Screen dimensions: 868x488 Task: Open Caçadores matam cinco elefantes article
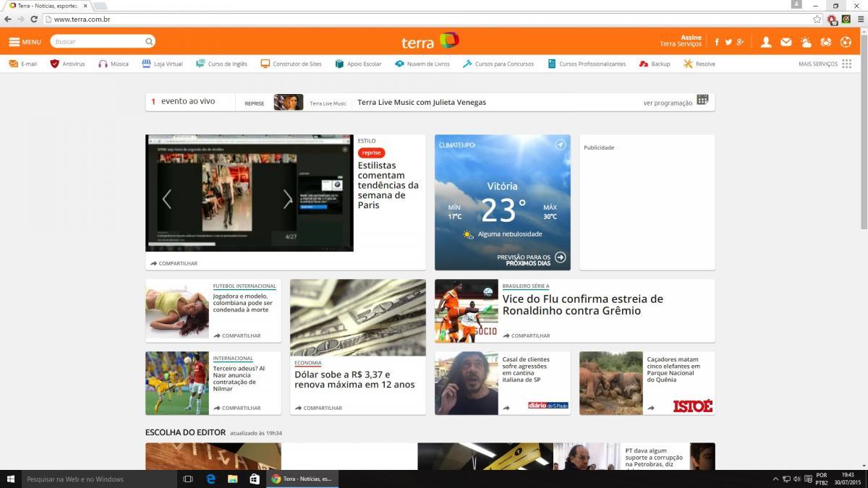673,369
